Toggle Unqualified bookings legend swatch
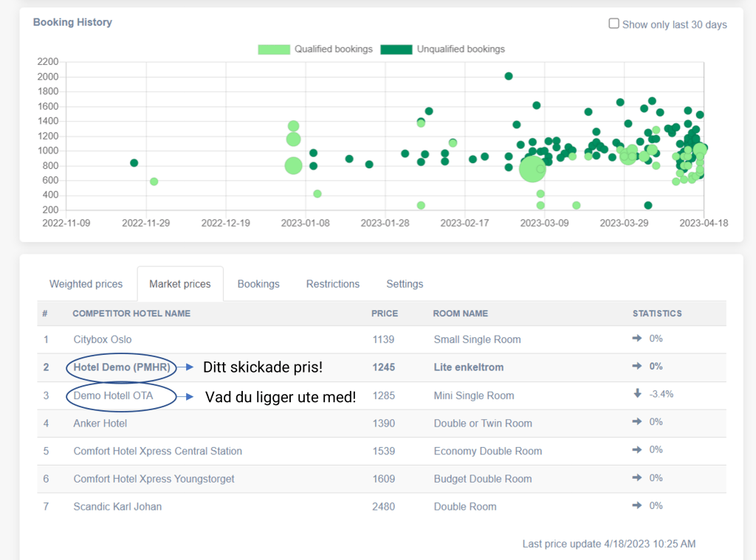 (x=396, y=49)
